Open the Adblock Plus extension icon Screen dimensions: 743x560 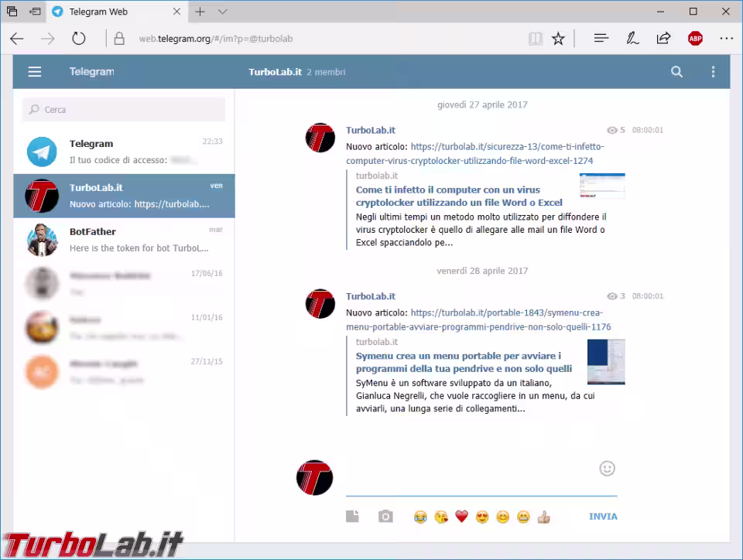[695, 39]
